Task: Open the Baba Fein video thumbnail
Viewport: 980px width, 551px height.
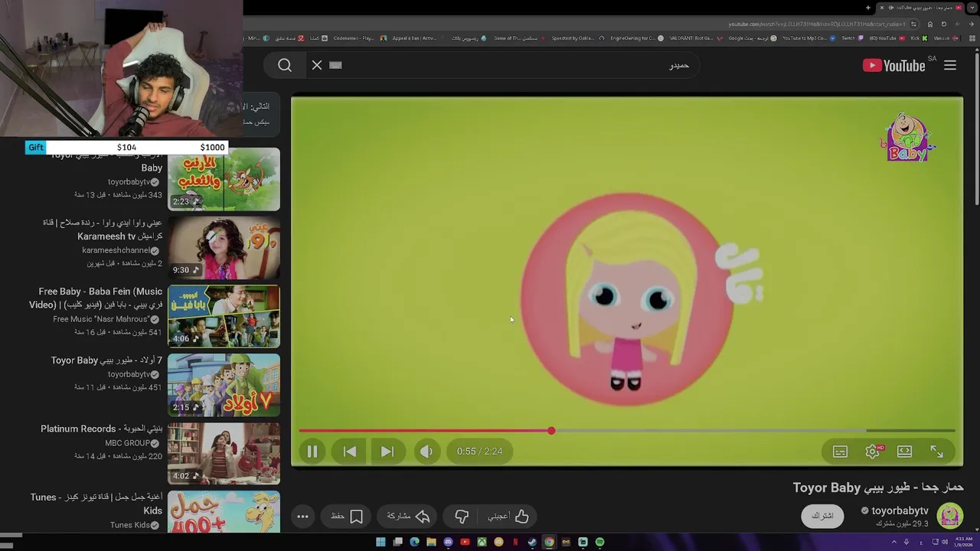Action: (224, 316)
